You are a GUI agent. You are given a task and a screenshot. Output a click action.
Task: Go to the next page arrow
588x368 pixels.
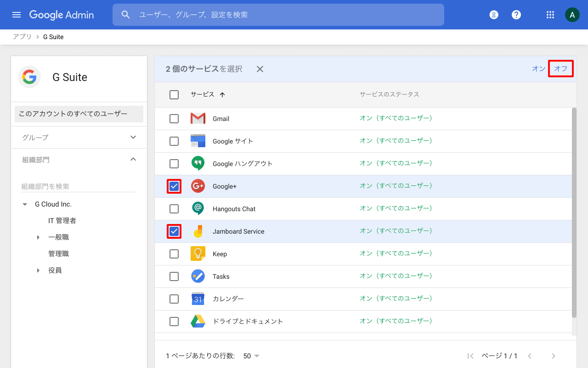click(554, 356)
